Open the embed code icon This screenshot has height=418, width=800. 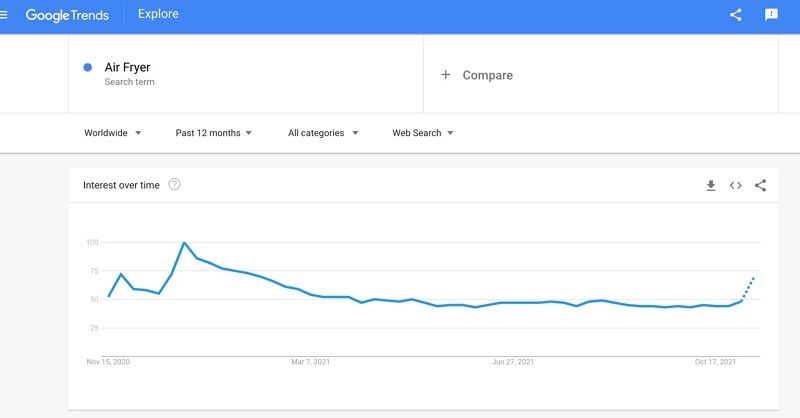tap(735, 185)
